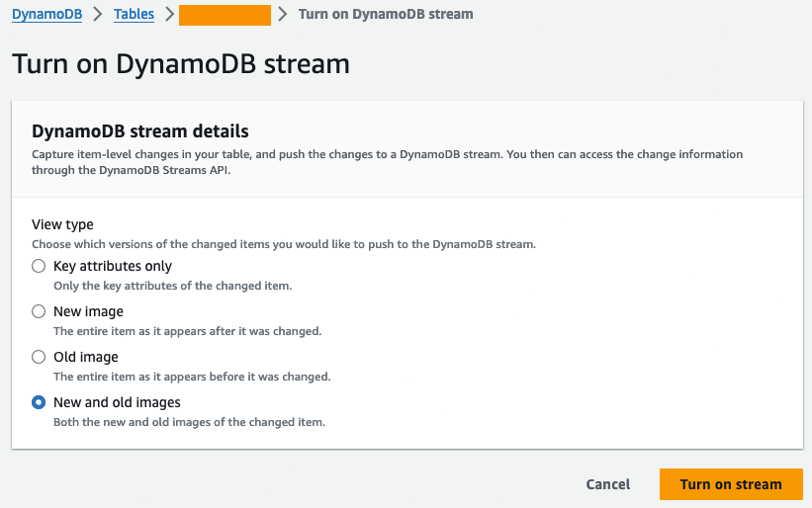The image size is (812, 508).
Task: Open the orange redacted table name breadcrumb
Action: pyautogui.click(x=225, y=15)
